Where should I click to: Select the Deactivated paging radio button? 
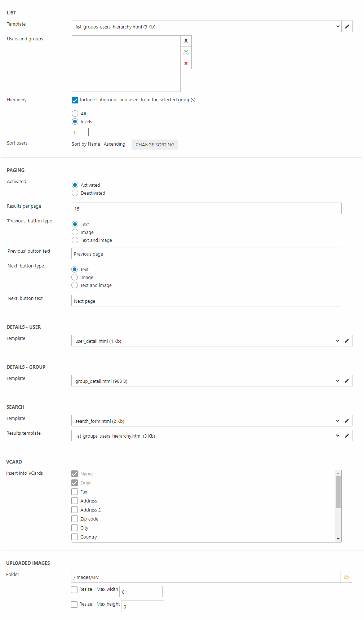[x=75, y=193]
